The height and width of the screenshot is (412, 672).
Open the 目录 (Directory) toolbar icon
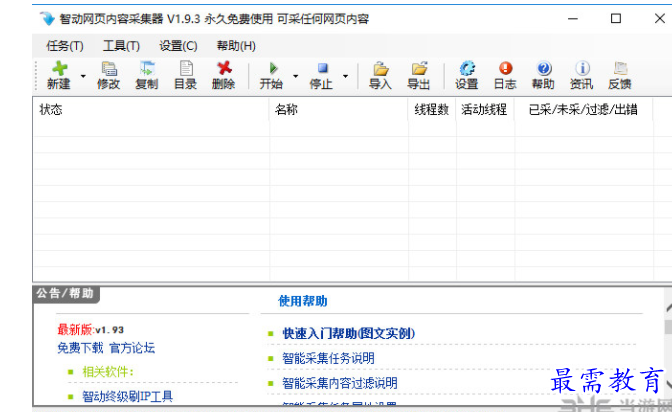click(x=186, y=75)
